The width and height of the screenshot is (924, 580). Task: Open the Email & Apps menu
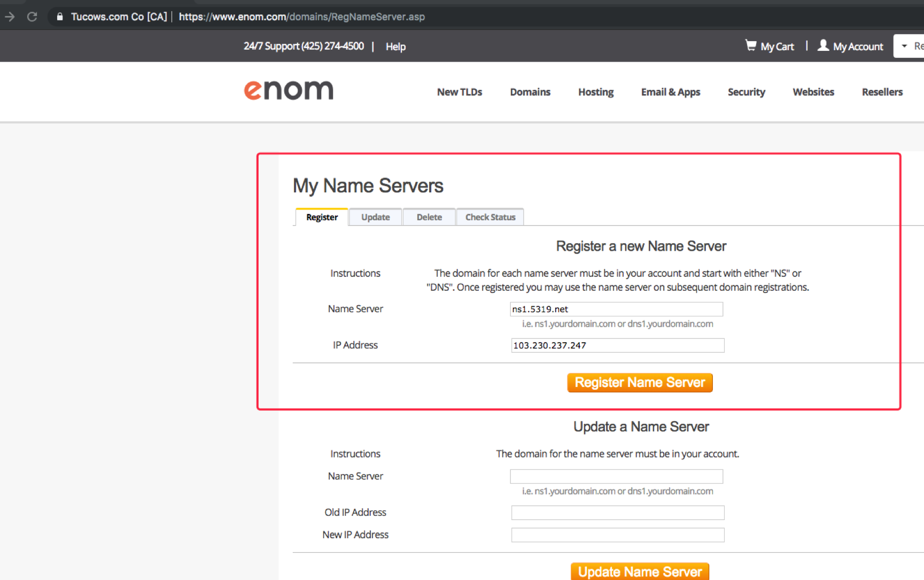point(670,92)
